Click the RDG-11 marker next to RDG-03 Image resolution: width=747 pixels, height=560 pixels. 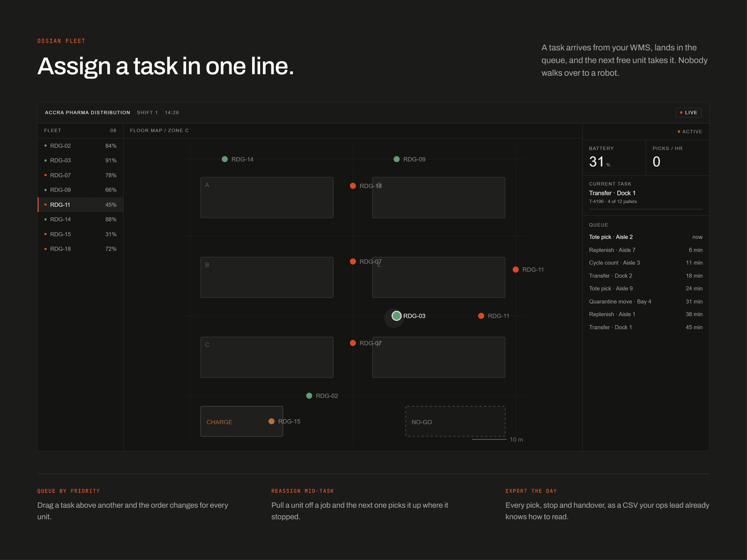(481, 316)
